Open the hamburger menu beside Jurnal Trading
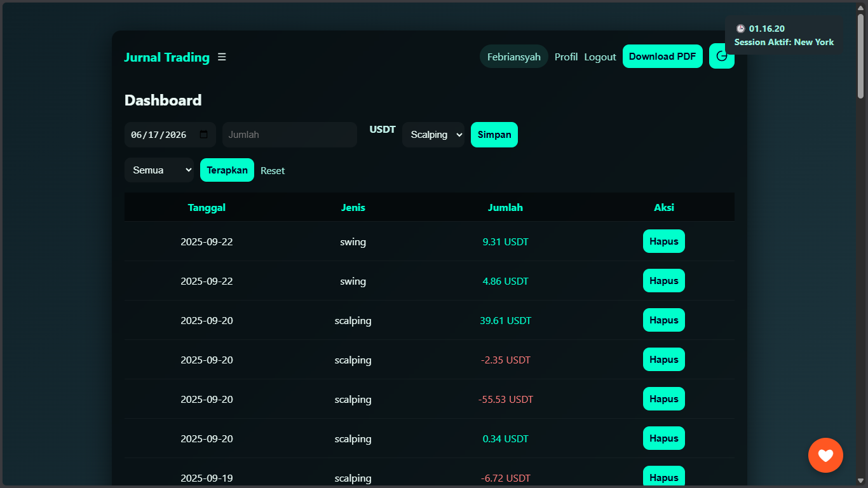The width and height of the screenshot is (868, 488). click(x=222, y=57)
